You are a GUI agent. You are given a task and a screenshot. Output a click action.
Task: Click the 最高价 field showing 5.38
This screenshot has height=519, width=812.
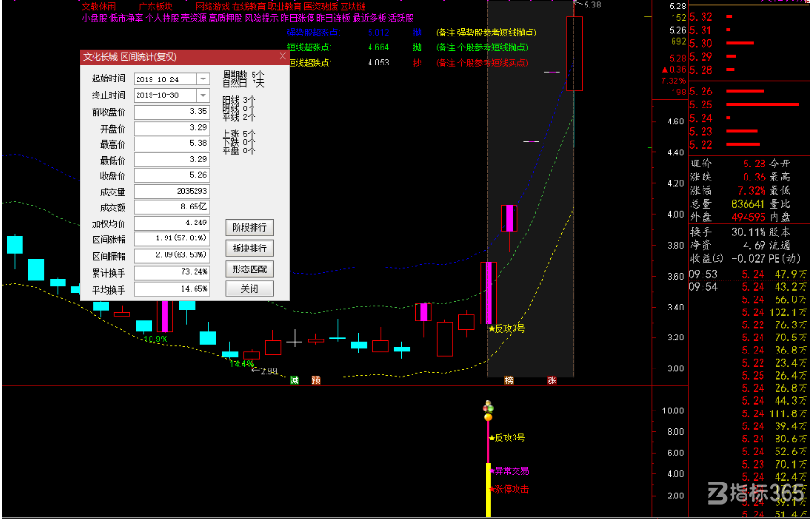[171, 143]
